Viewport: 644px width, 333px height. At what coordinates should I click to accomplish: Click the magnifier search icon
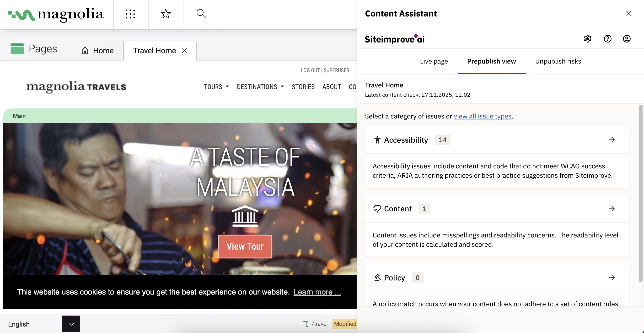pyautogui.click(x=201, y=14)
